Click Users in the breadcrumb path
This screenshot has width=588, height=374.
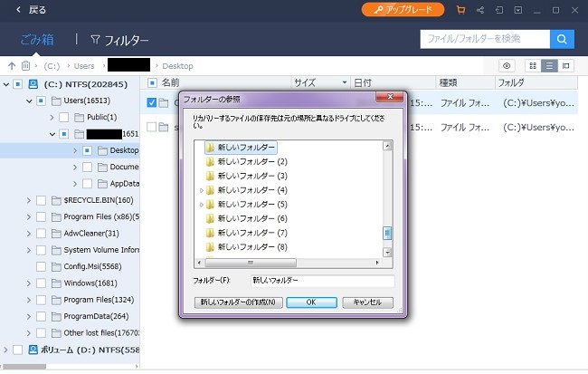[84, 66]
